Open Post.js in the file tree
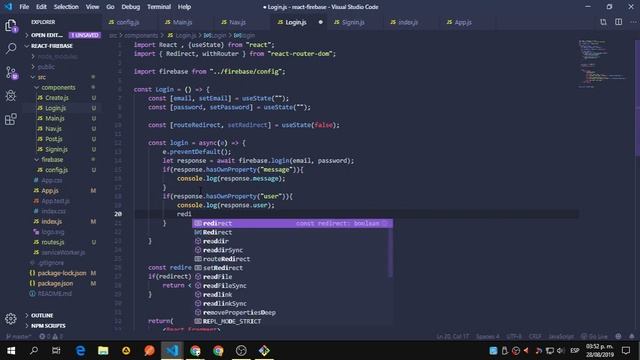This screenshot has width=640, height=360. point(53,139)
